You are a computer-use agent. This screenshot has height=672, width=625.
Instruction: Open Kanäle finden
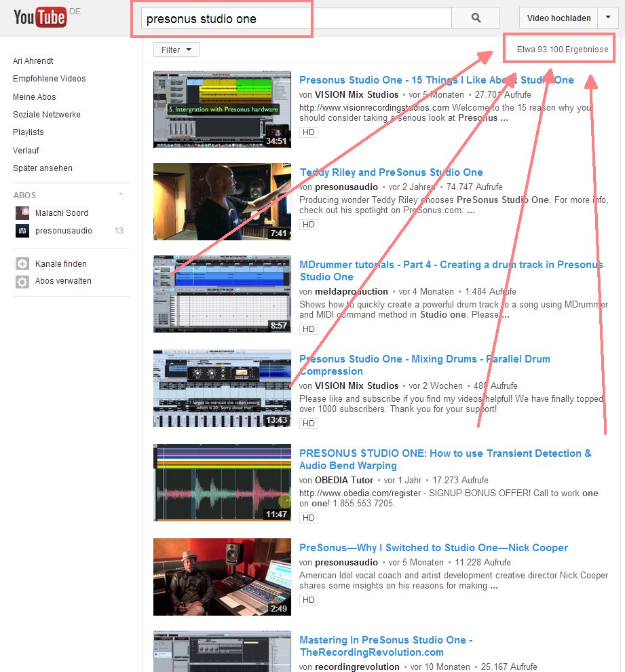[x=61, y=263]
